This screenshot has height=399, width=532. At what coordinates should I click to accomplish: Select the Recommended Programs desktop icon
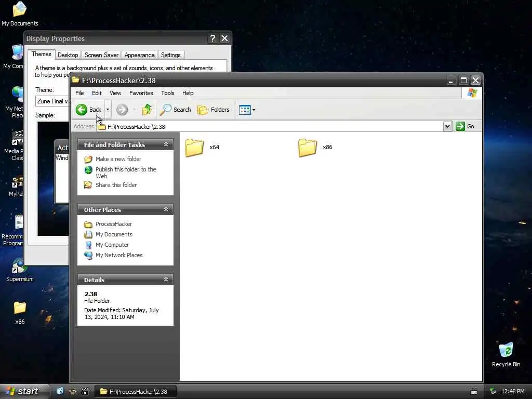[x=13, y=230]
